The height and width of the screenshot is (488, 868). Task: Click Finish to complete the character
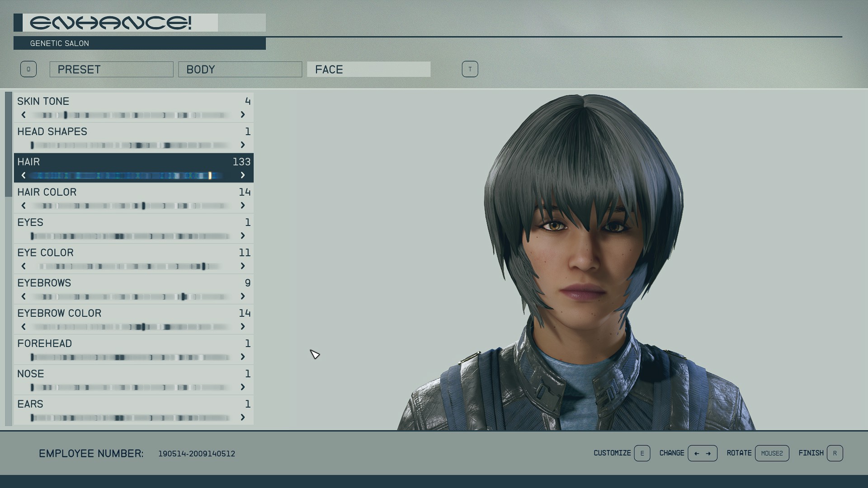811,453
